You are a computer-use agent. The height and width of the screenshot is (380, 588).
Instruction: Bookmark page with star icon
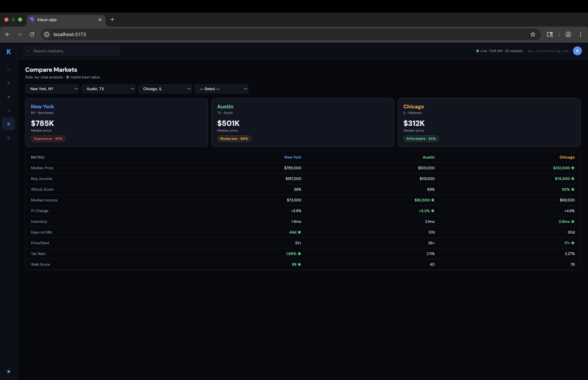point(533,34)
